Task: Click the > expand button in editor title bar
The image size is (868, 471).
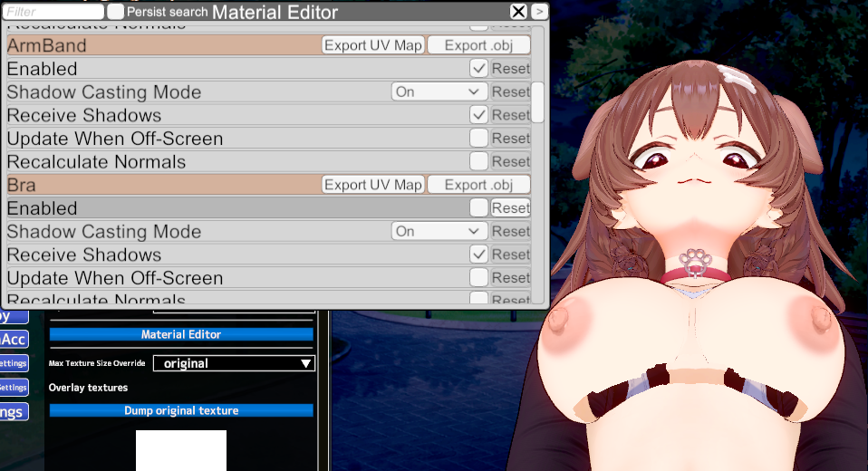Action: [x=539, y=12]
